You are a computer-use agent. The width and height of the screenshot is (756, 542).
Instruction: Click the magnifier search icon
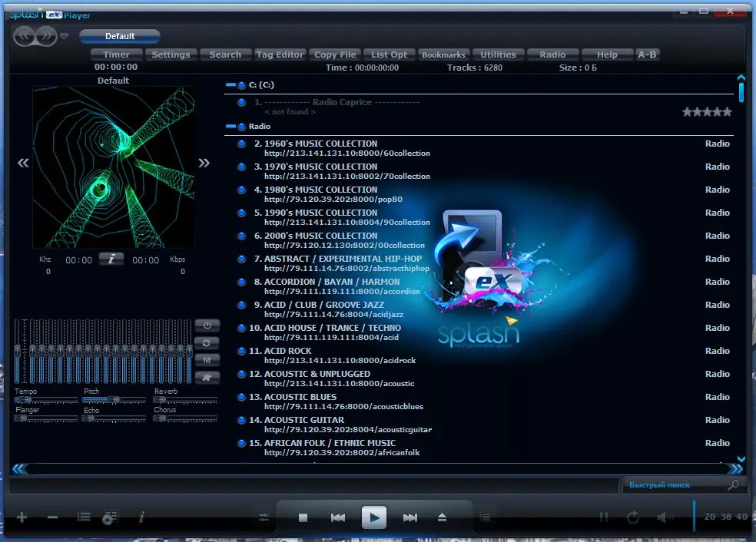pos(734,485)
